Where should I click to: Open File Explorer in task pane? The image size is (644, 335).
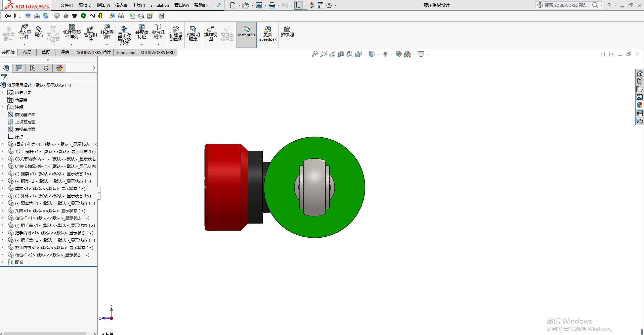pyautogui.click(x=640, y=89)
